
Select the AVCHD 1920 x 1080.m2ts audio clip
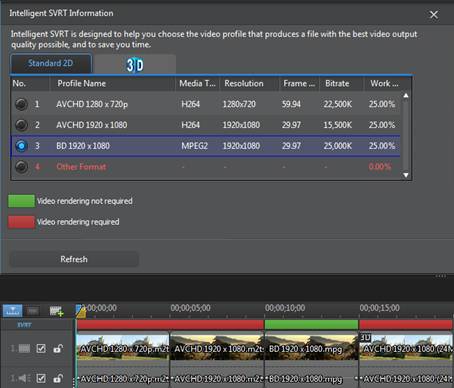(x=217, y=377)
